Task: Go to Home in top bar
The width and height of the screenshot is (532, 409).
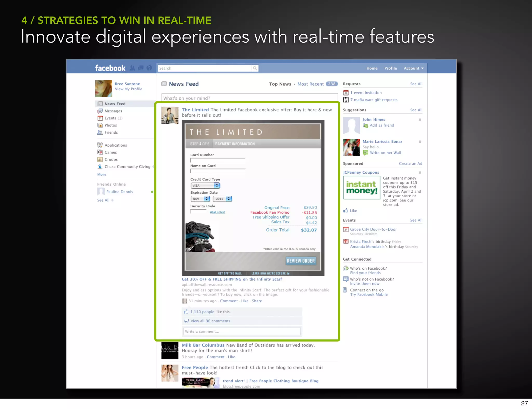Action: (x=372, y=68)
